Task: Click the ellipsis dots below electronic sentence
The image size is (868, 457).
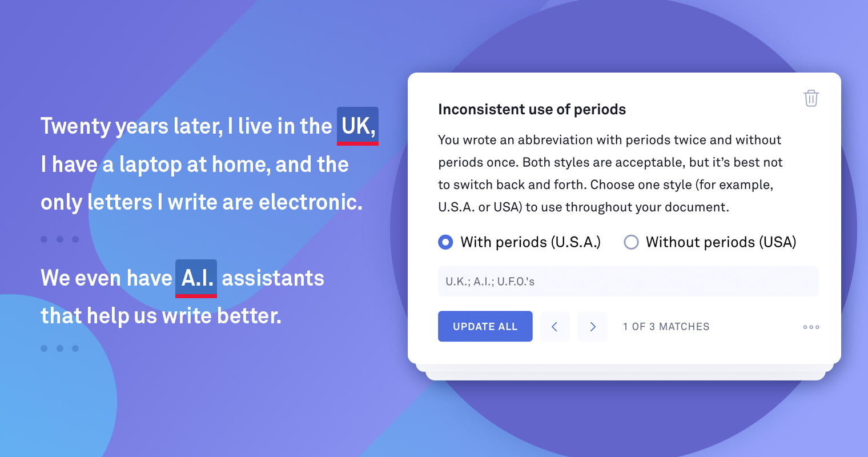Action: (59, 239)
